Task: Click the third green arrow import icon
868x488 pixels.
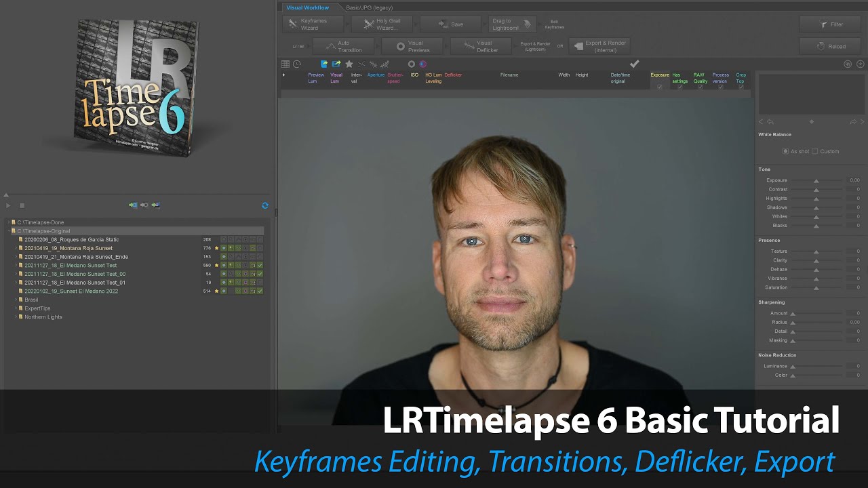Action: pyautogui.click(x=156, y=205)
